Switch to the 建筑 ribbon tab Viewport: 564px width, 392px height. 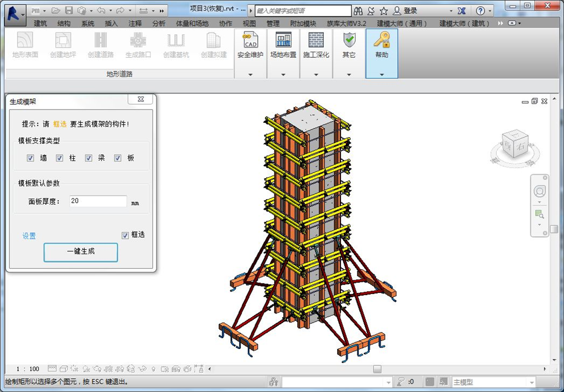pyautogui.click(x=40, y=23)
